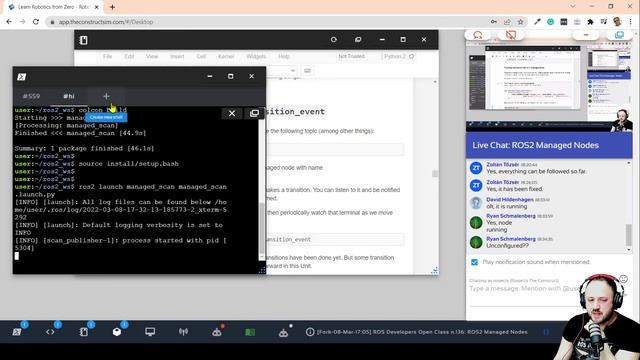Open the notebook Cell menu
Screen dimensions: 640x360
pos(201,56)
